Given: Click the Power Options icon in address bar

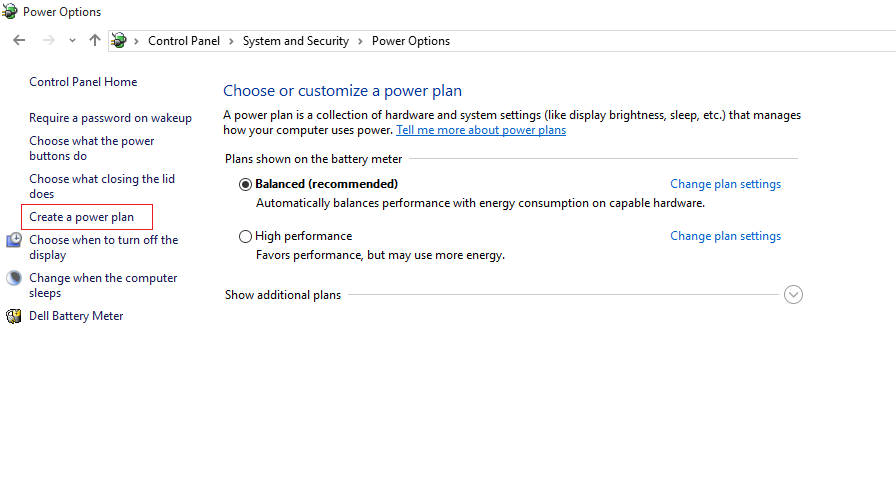Looking at the screenshot, I should [119, 41].
